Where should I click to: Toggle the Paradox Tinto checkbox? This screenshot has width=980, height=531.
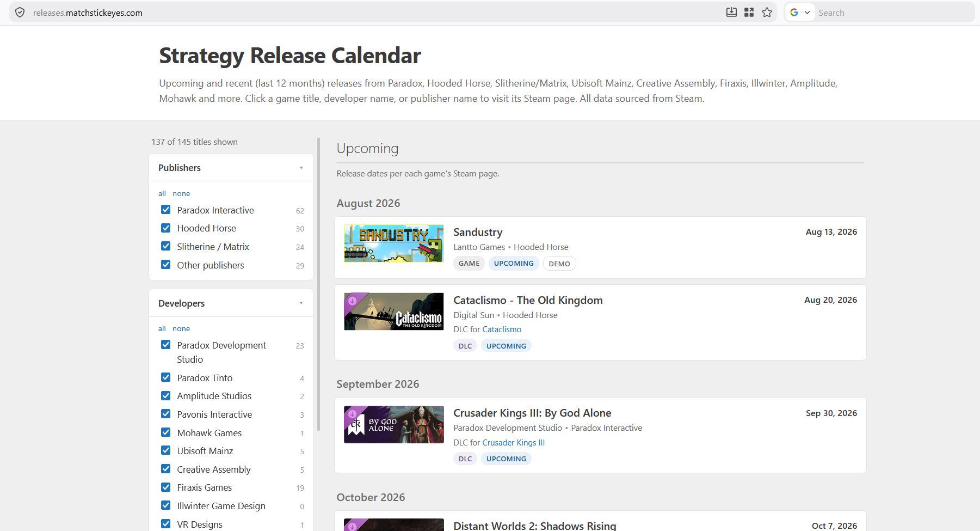point(166,377)
